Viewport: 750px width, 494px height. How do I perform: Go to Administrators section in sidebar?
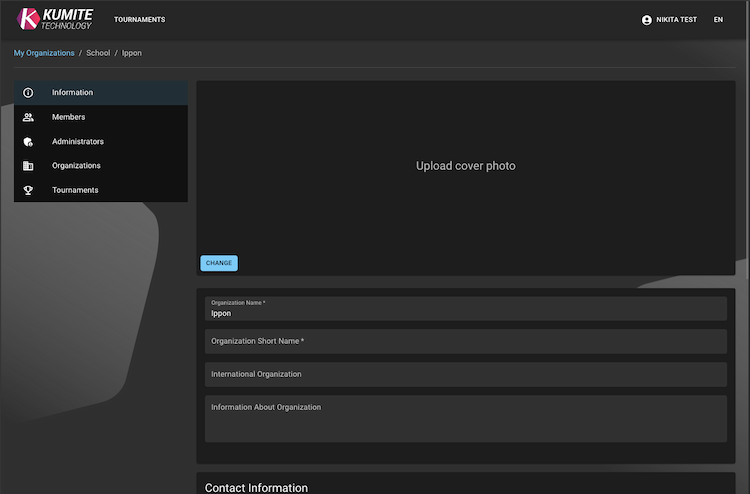point(77,142)
